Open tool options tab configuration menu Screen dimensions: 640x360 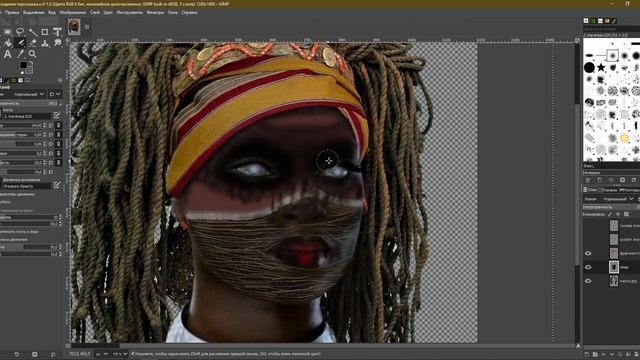[60, 80]
